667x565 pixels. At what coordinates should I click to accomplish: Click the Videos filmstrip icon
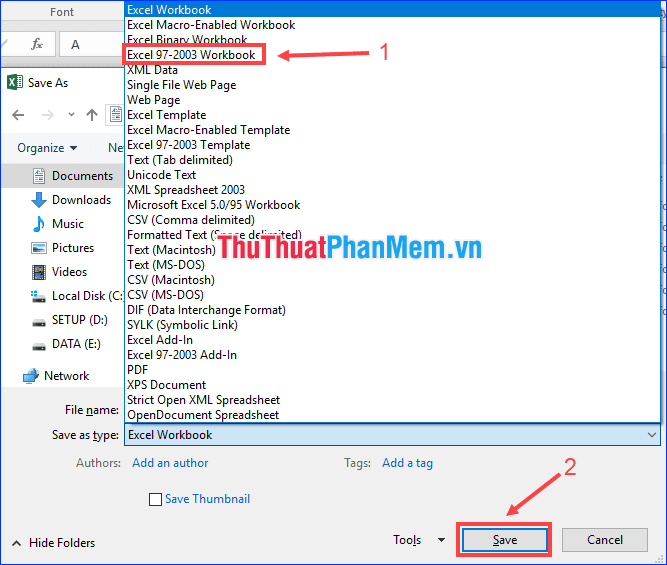(39, 272)
